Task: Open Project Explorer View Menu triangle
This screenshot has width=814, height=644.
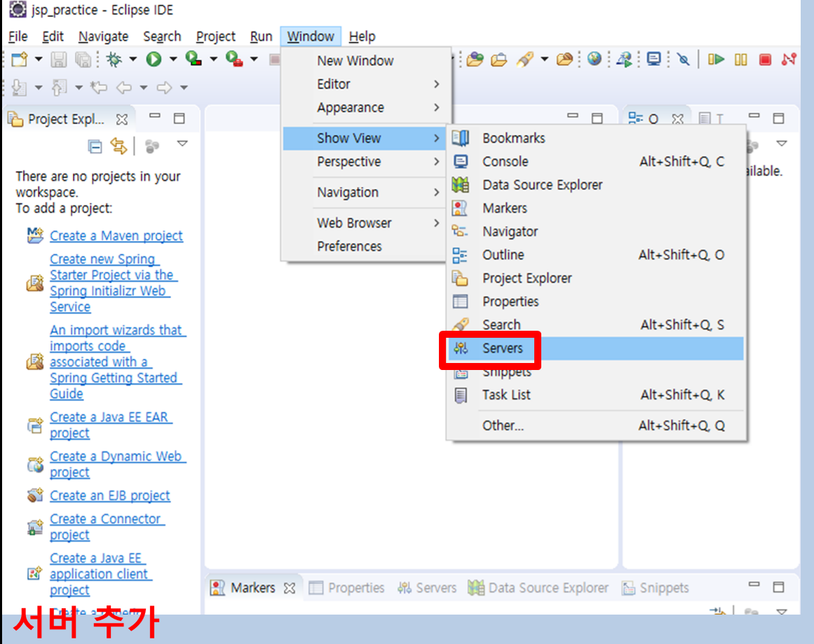Action: point(182,144)
